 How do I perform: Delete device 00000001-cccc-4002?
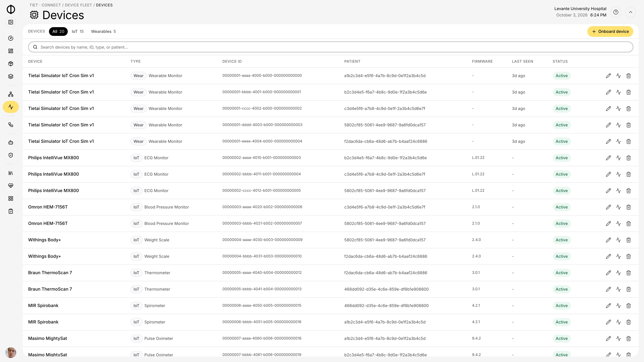click(x=629, y=108)
